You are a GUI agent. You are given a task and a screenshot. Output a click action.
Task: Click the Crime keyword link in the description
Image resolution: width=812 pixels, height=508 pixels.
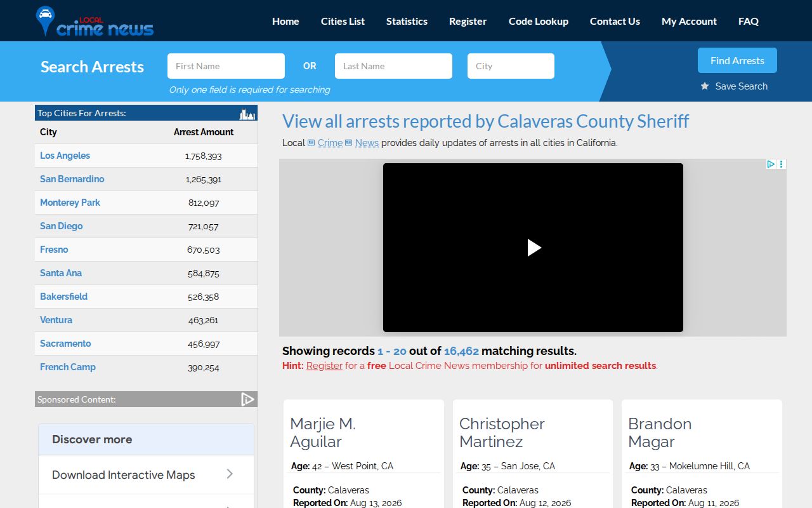click(x=330, y=143)
